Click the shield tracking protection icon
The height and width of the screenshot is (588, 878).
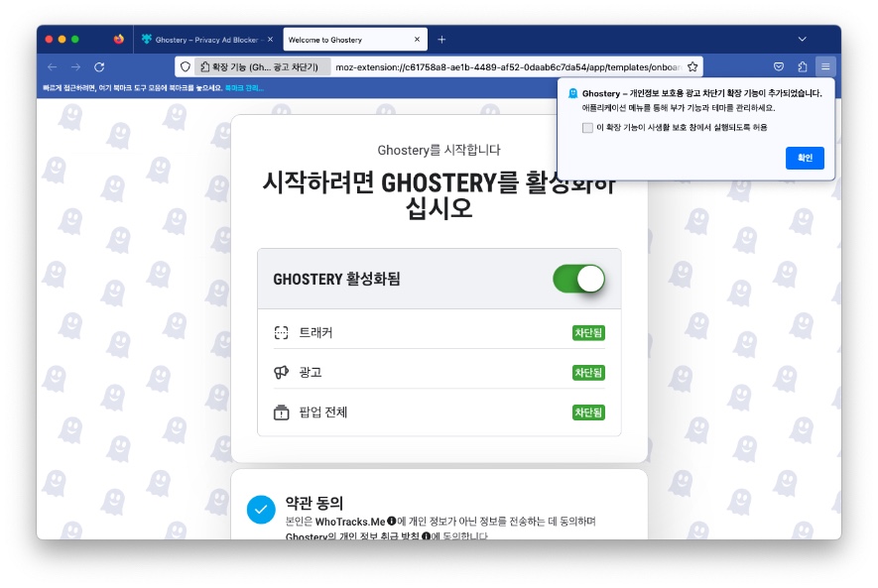186,67
